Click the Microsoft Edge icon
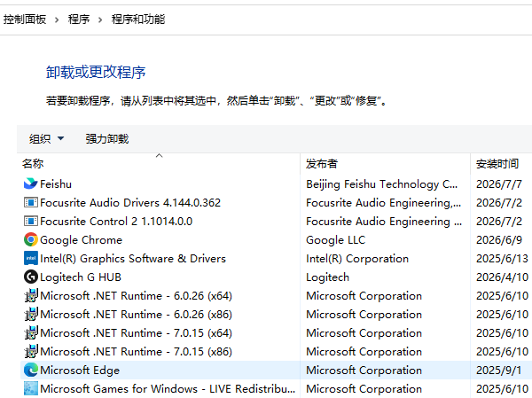Image resolution: width=532 pixels, height=398 pixels. [30, 370]
